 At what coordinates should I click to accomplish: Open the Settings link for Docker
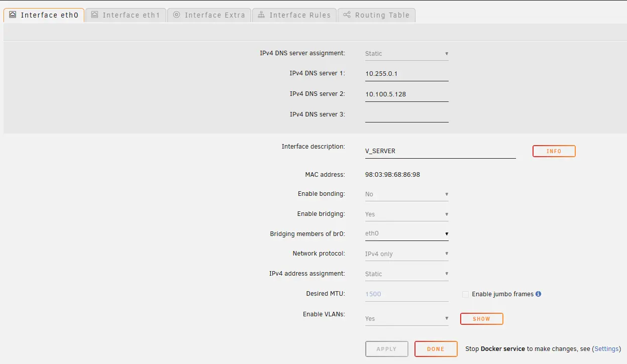click(x=606, y=348)
